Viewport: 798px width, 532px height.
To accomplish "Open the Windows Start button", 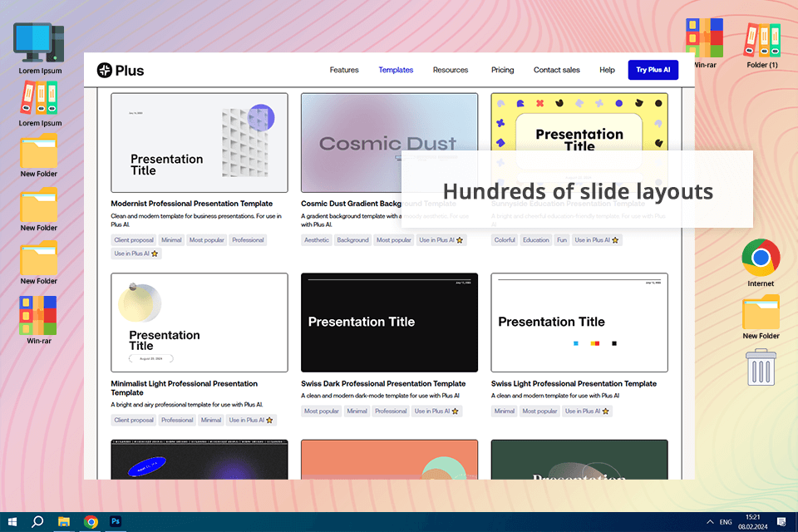I will click(x=12, y=522).
